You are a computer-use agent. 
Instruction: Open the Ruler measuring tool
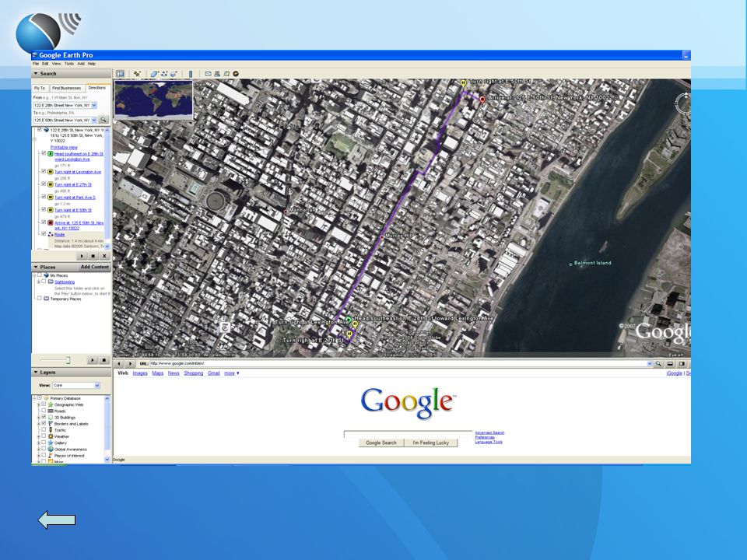pos(191,74)
